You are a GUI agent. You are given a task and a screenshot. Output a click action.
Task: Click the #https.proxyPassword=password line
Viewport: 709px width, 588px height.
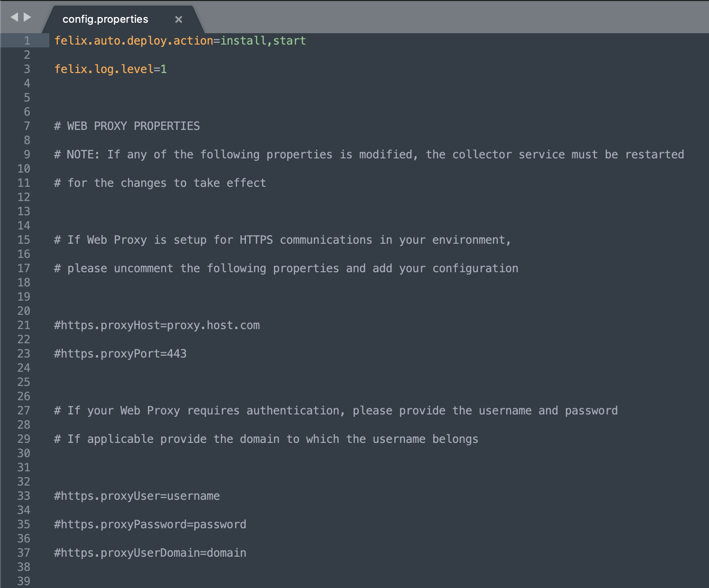coord(150,524)
